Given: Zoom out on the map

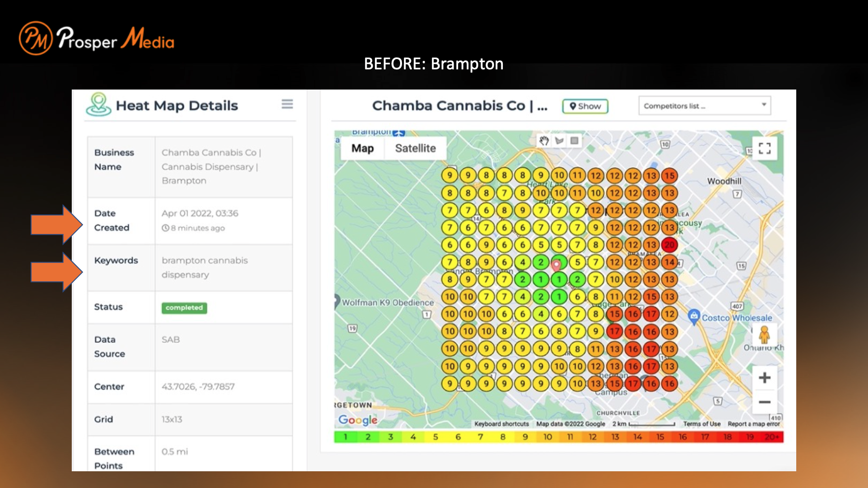Looking at the screenshot, I should (x=764, y=402).
